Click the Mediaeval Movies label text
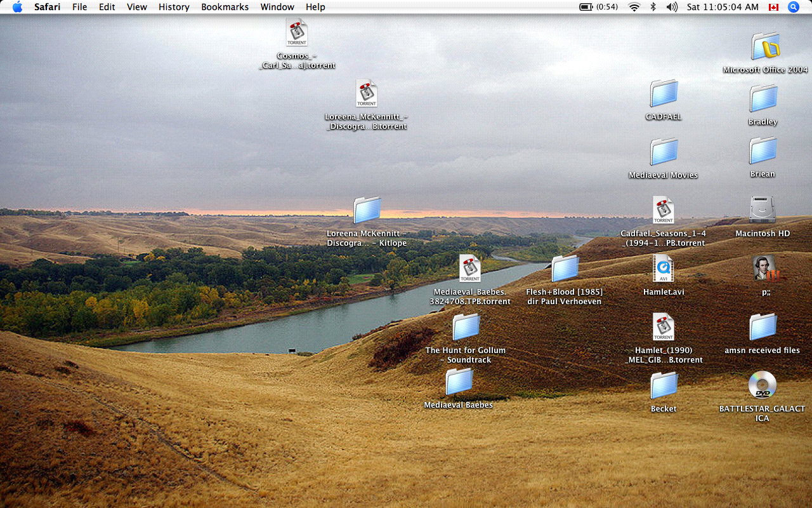 click(664, 175)
